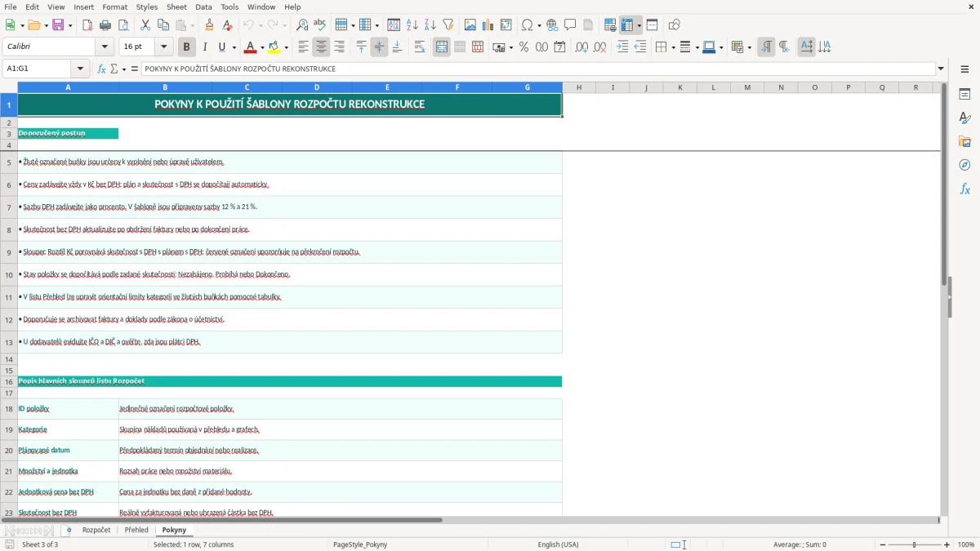Run the Spelling check icon
980x551 pixels.
click(x=320, y=25)
